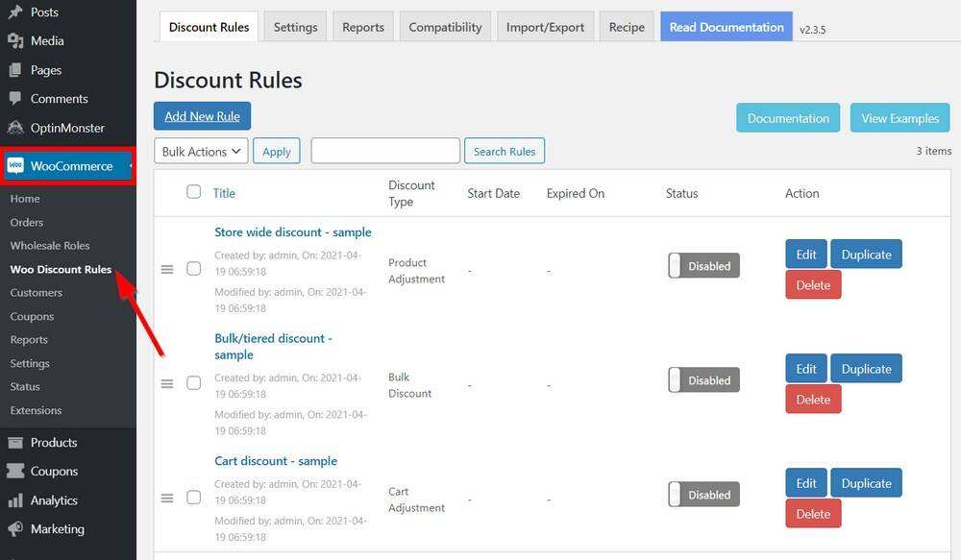
Task: Click the search rules text field
Action: tap(385, 151)
